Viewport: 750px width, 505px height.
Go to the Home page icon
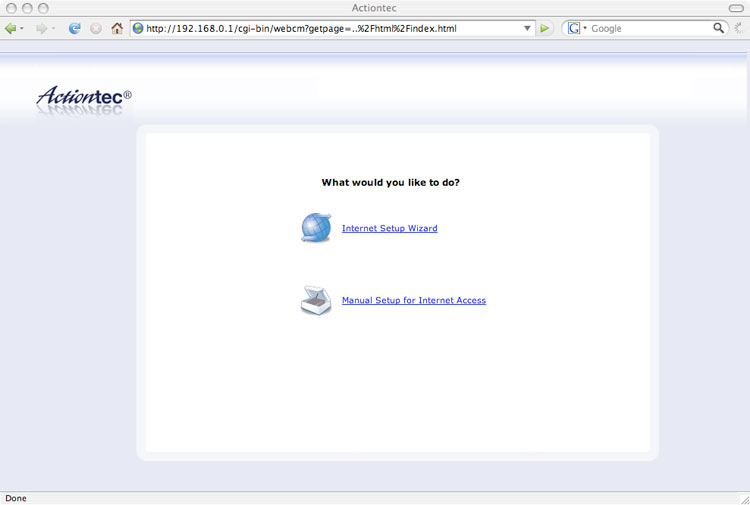coord(117,29)
